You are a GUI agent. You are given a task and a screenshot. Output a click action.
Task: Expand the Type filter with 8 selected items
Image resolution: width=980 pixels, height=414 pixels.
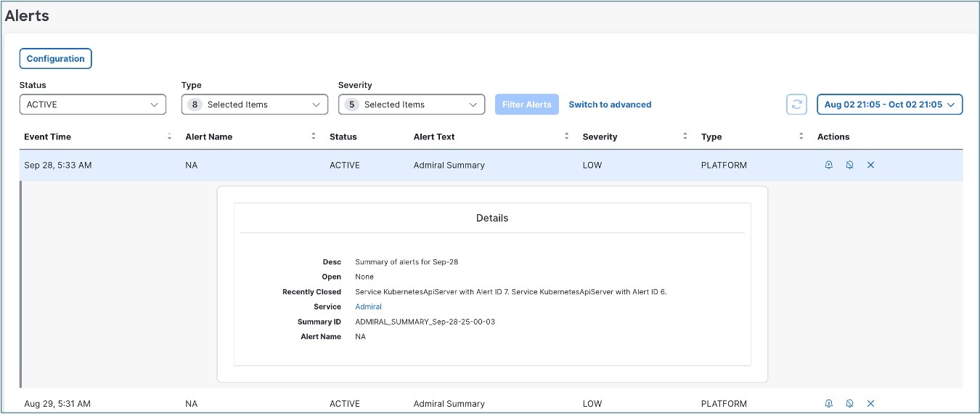point(255,105)
